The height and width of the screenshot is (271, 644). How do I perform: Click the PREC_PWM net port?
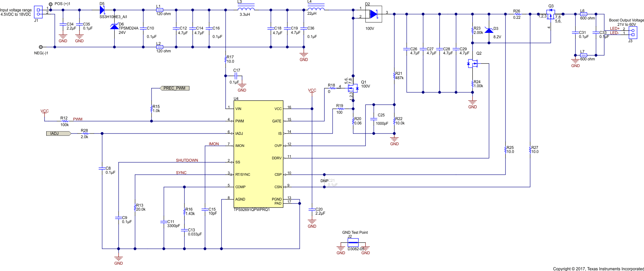(x=174, y=88)
